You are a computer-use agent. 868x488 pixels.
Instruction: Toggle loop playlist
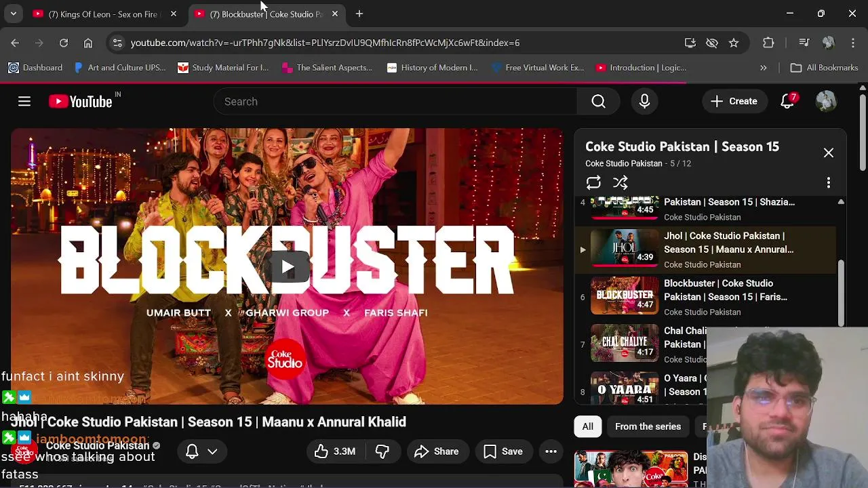coord(593,183)
